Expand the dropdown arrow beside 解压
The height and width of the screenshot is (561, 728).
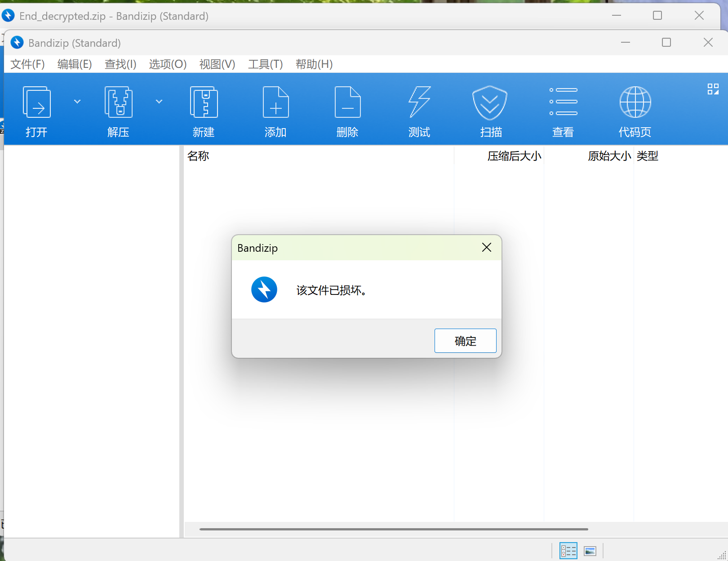(159, 102)
